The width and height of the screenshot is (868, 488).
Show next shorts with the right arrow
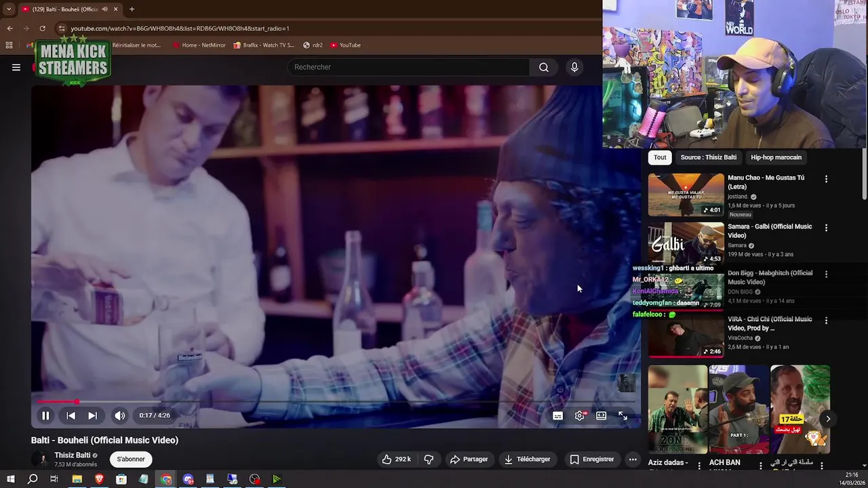(827, 419)
